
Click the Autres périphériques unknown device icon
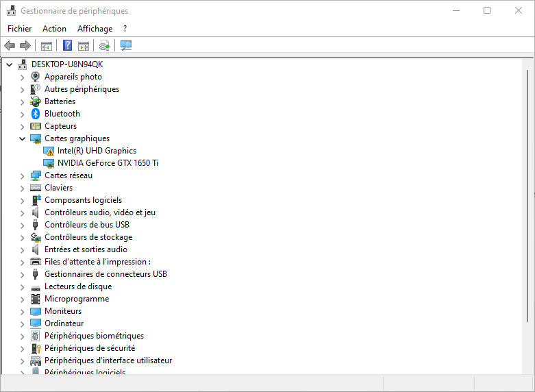(35, 89)
